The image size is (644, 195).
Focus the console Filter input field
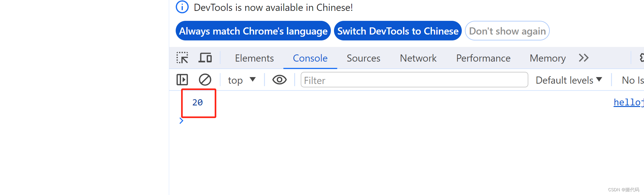point(414,80)
